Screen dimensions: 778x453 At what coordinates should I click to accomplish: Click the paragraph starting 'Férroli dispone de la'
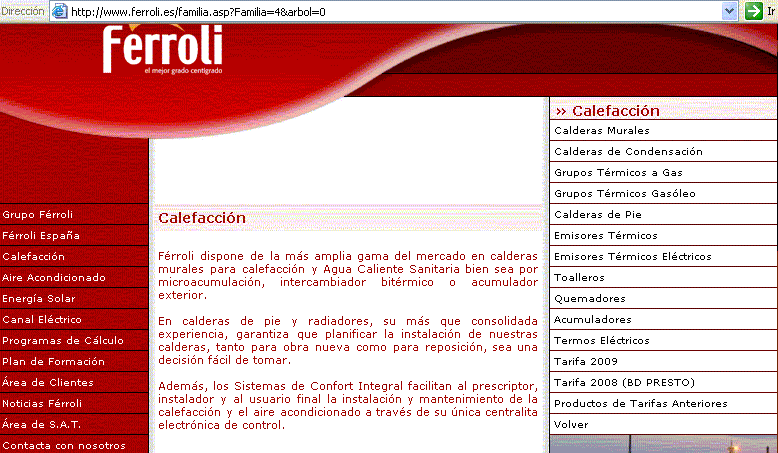348,275
